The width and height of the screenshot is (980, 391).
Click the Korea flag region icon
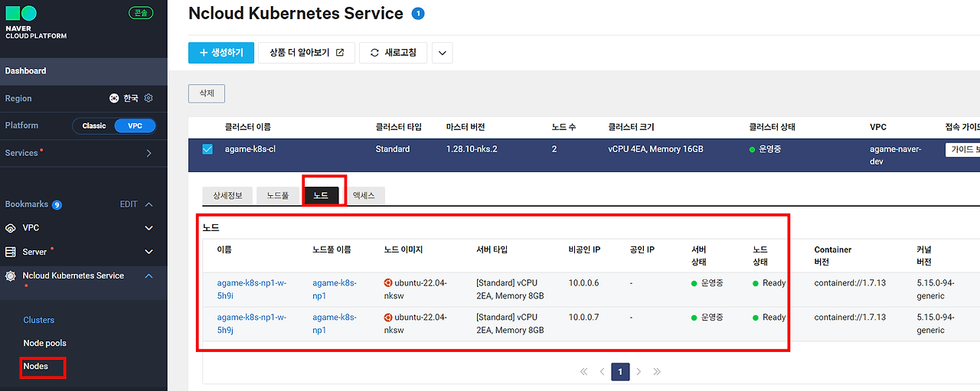pos(114,98)
